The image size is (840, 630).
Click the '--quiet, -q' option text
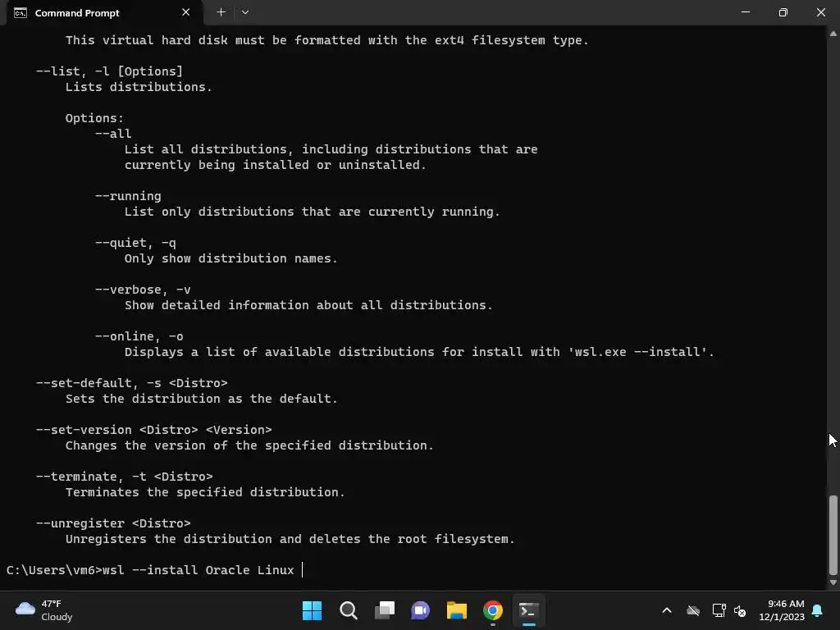(135, 243)
